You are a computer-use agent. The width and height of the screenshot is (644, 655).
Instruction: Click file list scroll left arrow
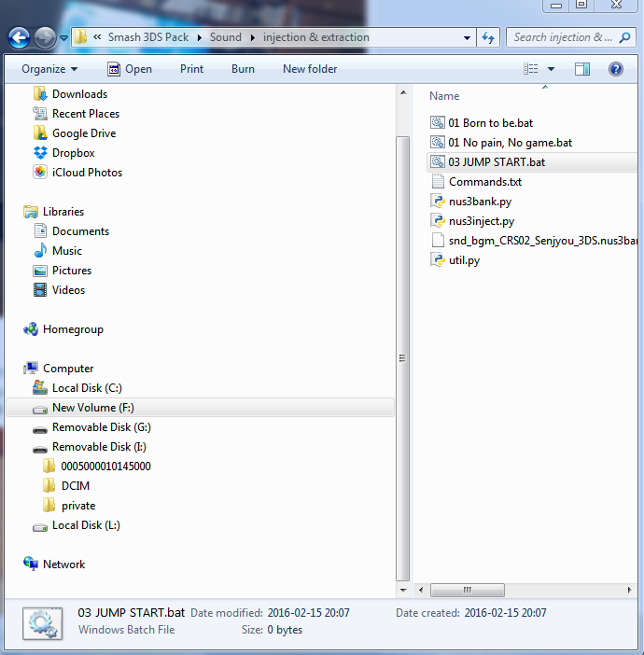coord(420,590)
